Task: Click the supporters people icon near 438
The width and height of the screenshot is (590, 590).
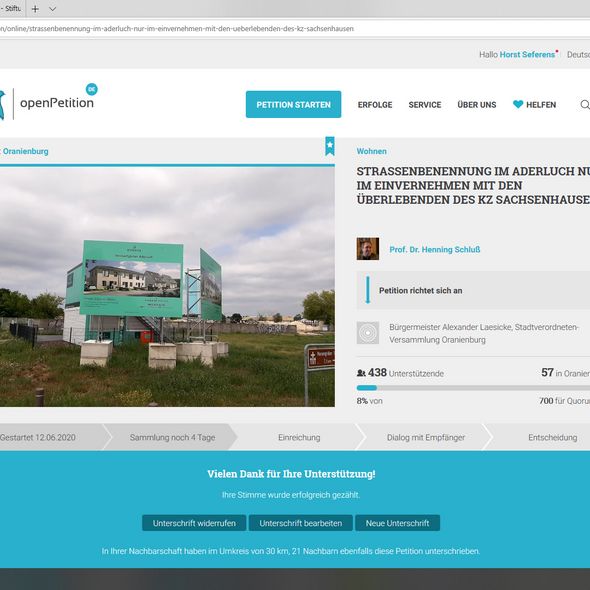Action: click(x=361, y=373)
